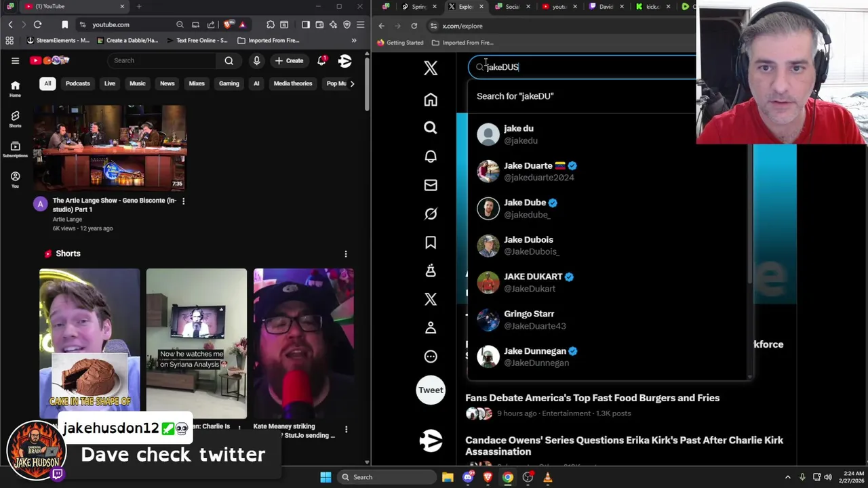Image resolution: width=868 pixels, height=488 pixels.
Task: Select JAKE DUKART search suggestion
Action: coord(608,283)
